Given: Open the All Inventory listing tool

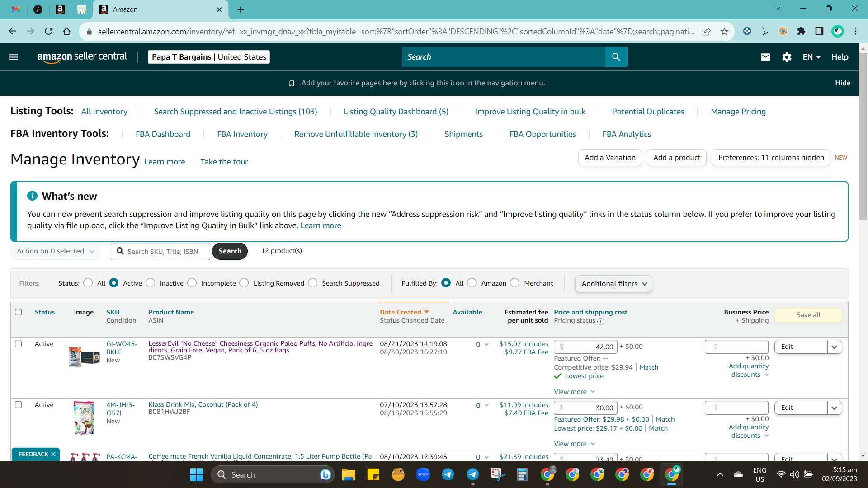Looking at the screenshot, I should [104, 112].
